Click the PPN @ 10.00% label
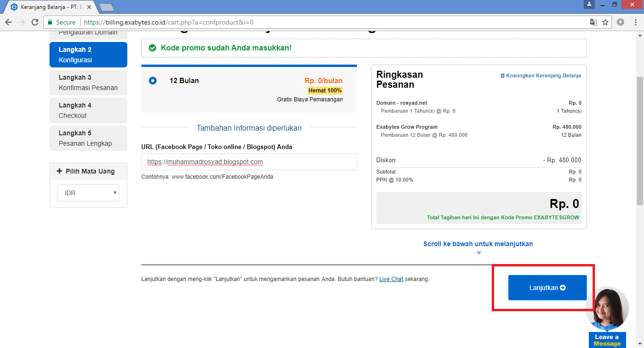The width and height of the screenshot is (644, 348). tap(395, 180)
